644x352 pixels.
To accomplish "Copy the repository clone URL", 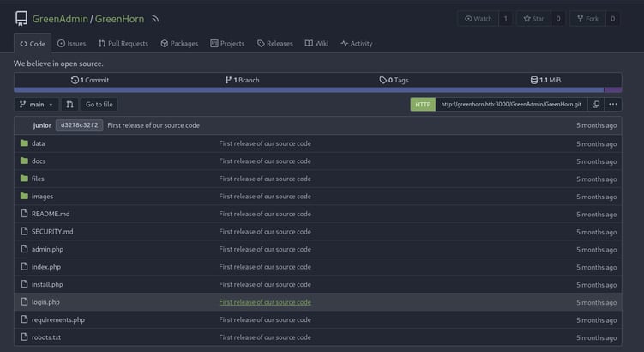I will click(596, 105).
